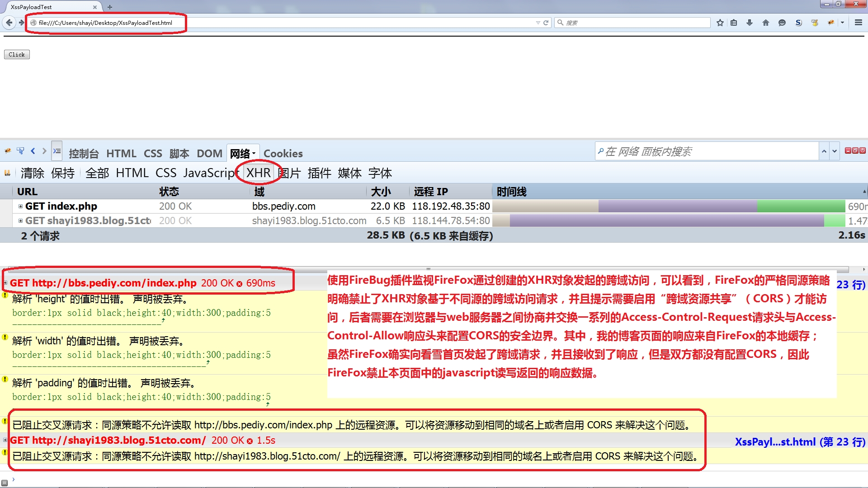The height and width of the screenshot is (488, 868).
Task: Open the Firebug icon dropdown arrow
Action: tap(842, 23)
